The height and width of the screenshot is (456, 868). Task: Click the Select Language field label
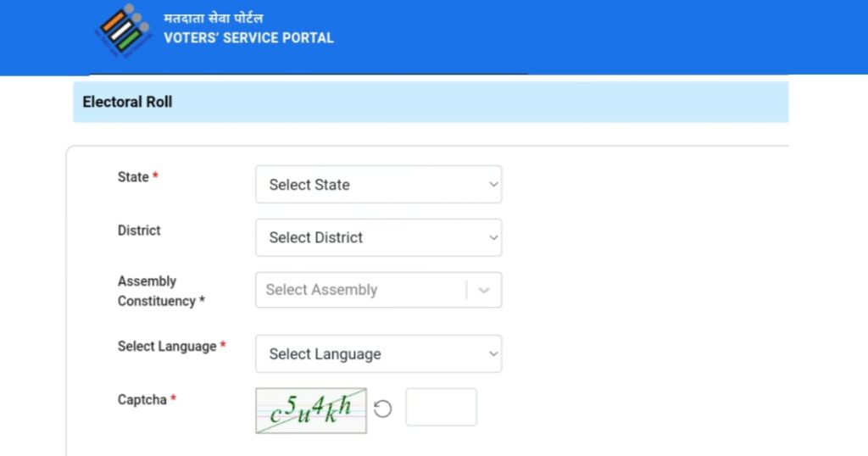point(168,347)
